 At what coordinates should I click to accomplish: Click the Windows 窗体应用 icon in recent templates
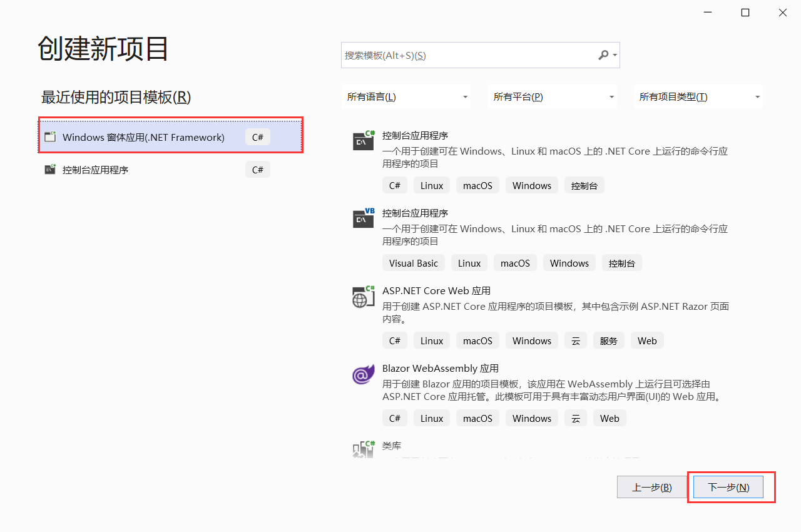[x=50, y=136]
